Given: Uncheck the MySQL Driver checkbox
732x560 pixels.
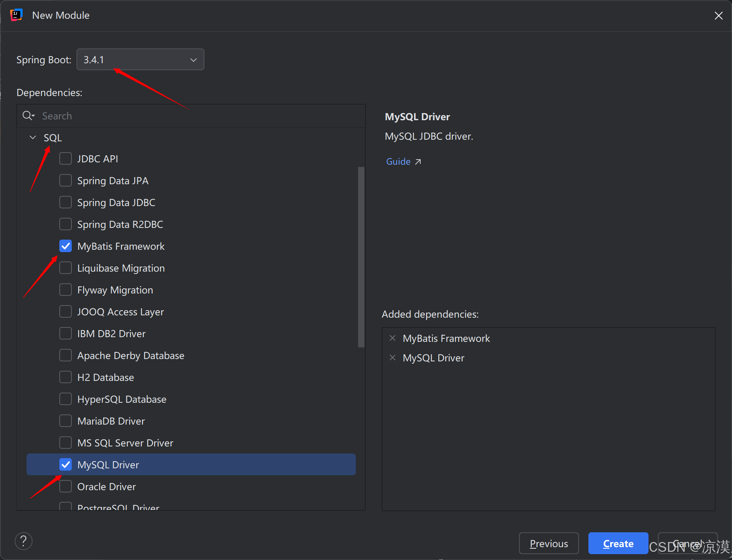Looking at the screenshot, I should 66,464.
